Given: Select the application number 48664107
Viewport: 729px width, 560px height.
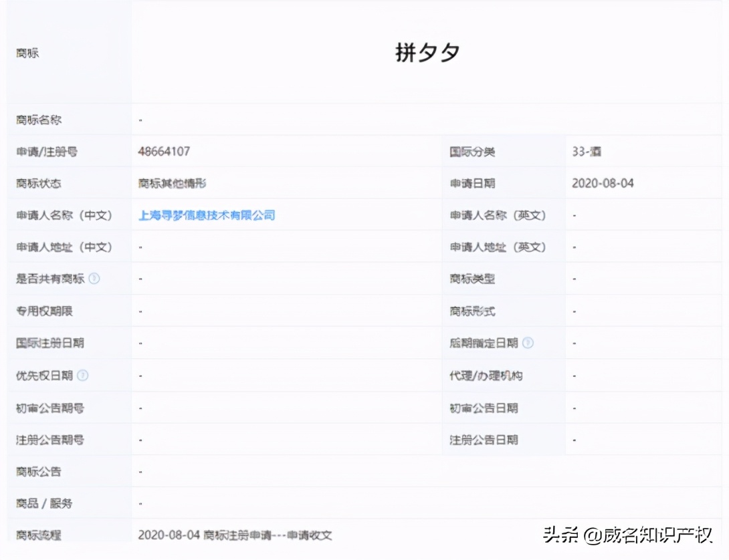Looking at the screenshot, I should (164, 151).
